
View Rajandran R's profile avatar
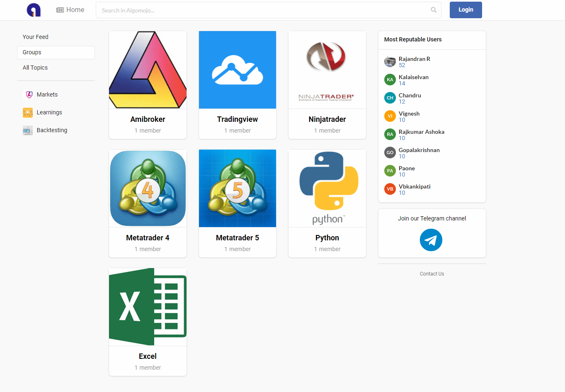(x=390, y=61)
